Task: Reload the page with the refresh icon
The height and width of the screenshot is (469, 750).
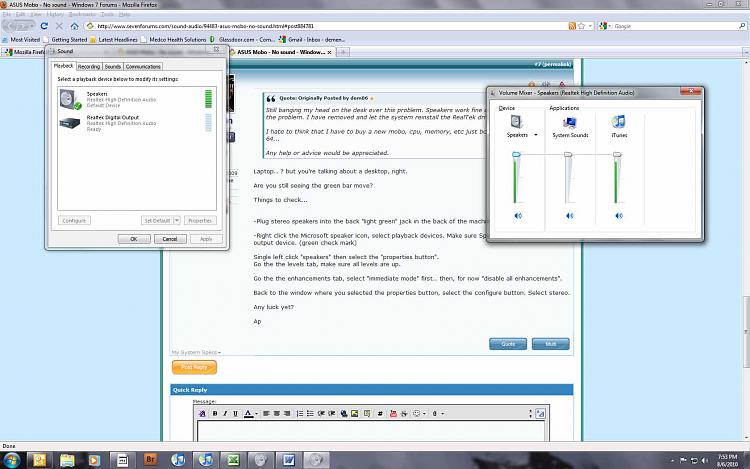Action: click(44, 26)
